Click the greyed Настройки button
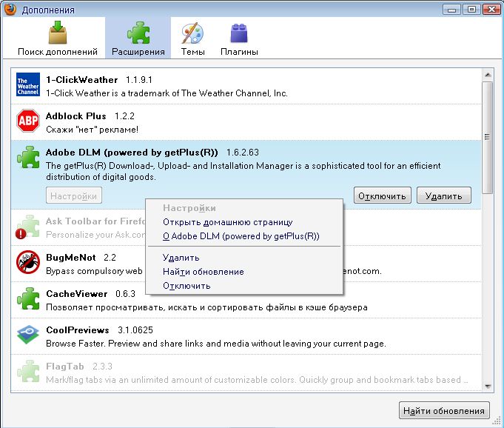 [x=74, y=195]
